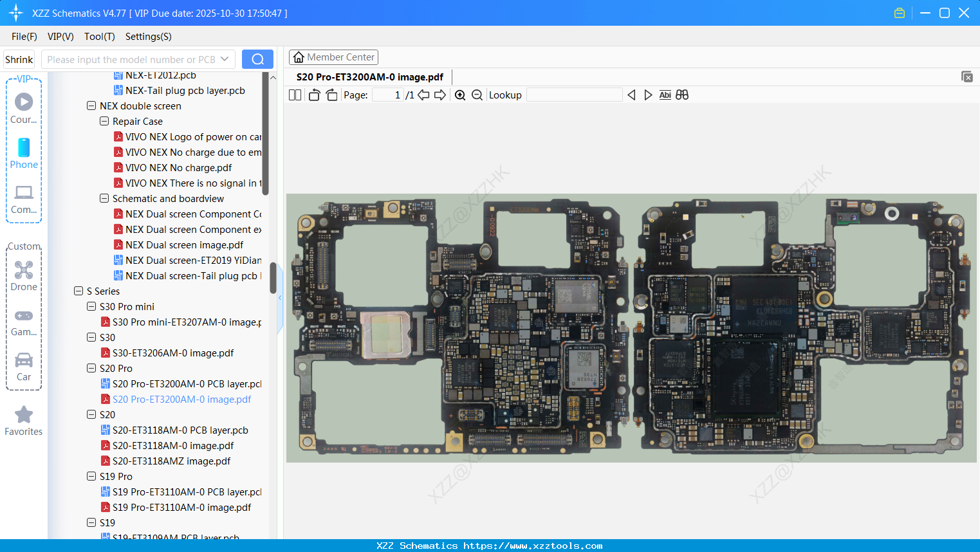Collapse the S20 Pro folder

[91, 369]
